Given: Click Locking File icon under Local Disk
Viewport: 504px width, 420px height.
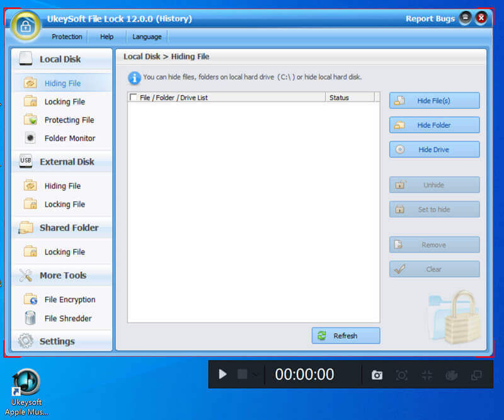Looking at the screenshot, I should 30,101.
